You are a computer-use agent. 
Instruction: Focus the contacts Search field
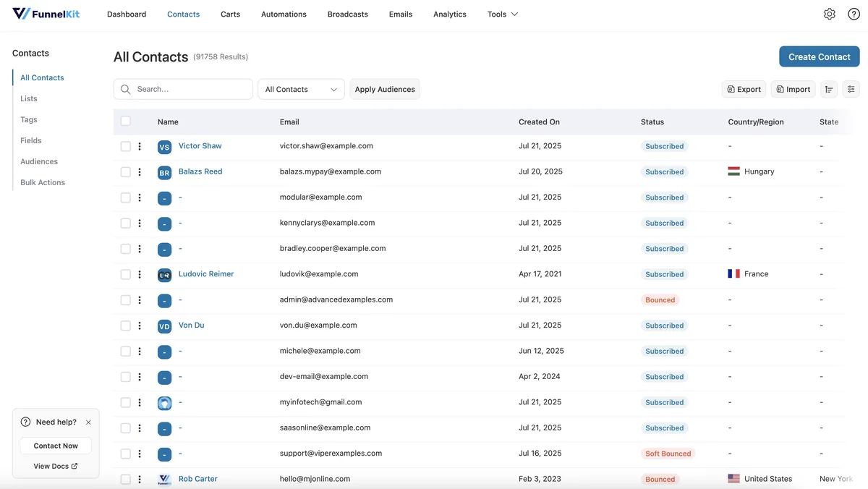pos(183,89)
